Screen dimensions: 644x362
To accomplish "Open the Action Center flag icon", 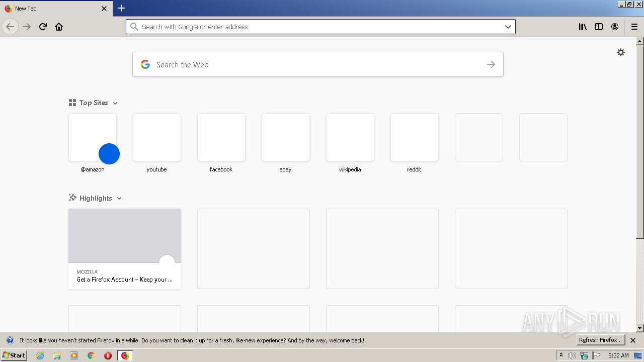I will click(x=596, y=355).
